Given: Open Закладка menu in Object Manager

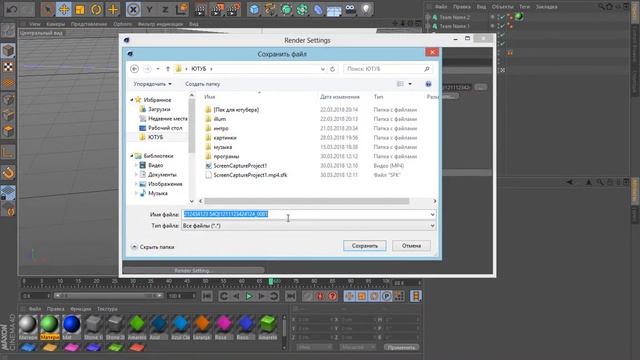Looking at the screenshot, I should pyautogui.click(x=546, y=7).
